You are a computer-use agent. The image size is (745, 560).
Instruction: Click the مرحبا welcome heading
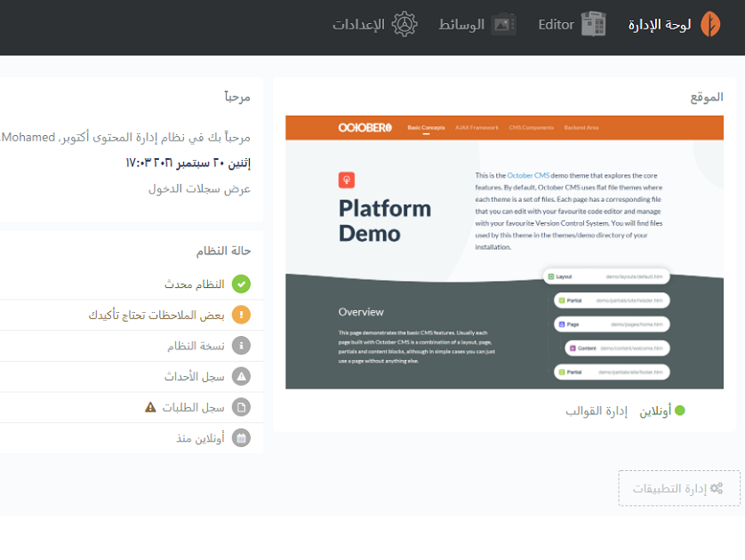pyautogui.click(x=237, y=97)
